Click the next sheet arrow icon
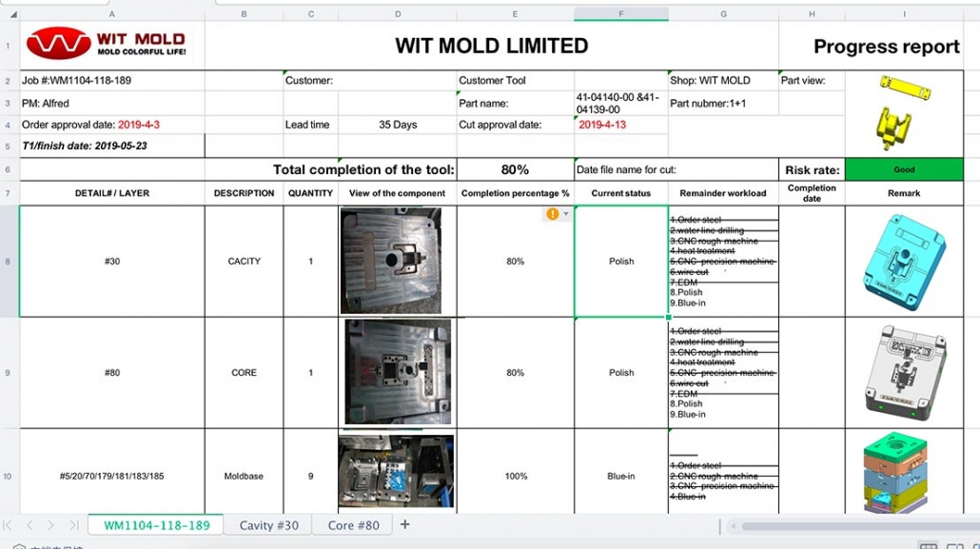The width and height of the screenshot is (980, 549). pyautogui.click(x=51, y=524)
